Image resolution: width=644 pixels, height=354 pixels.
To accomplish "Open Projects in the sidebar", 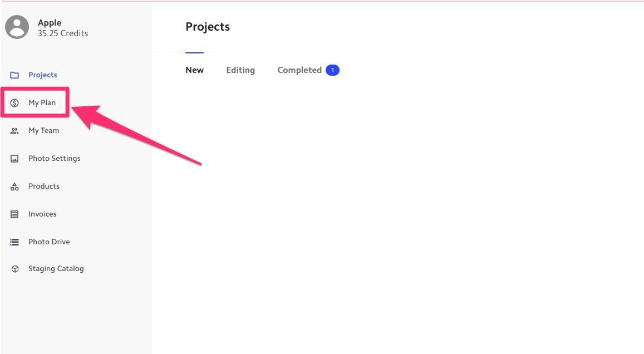I will 43,75.
